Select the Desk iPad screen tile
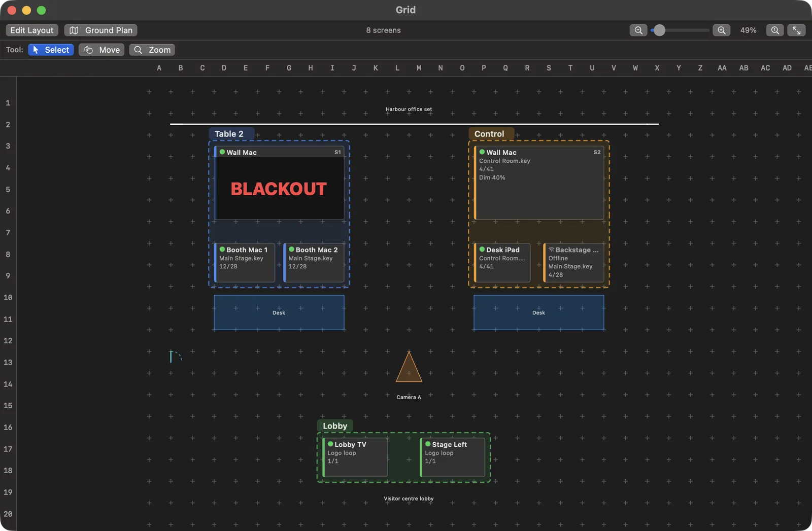Viewport: 812px width, 531px height. click(x=502, y=263)
